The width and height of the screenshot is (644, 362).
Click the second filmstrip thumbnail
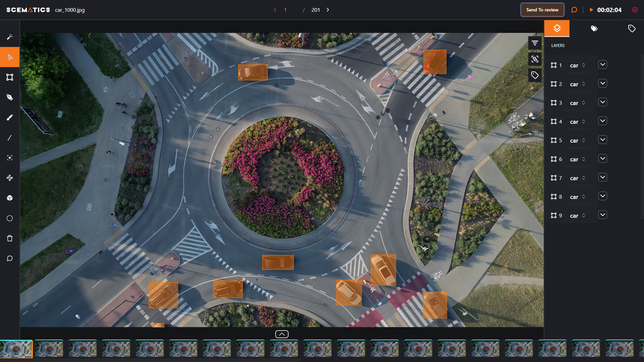(49, 349)
